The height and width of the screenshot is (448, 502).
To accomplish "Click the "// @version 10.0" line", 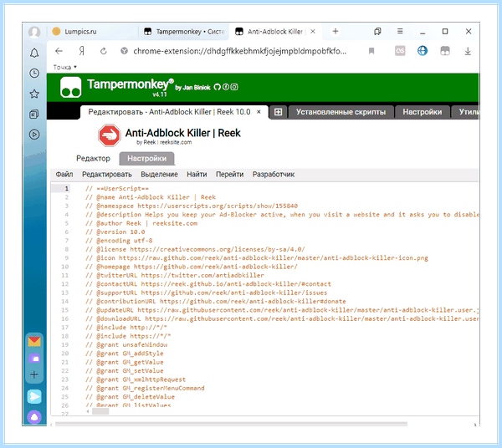I will [115, 232].
